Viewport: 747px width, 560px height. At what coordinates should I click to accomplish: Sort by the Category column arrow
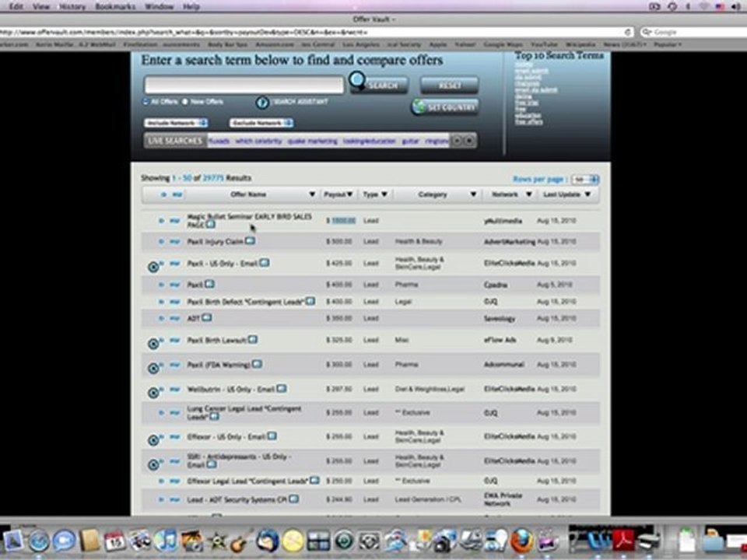point(473,194)
